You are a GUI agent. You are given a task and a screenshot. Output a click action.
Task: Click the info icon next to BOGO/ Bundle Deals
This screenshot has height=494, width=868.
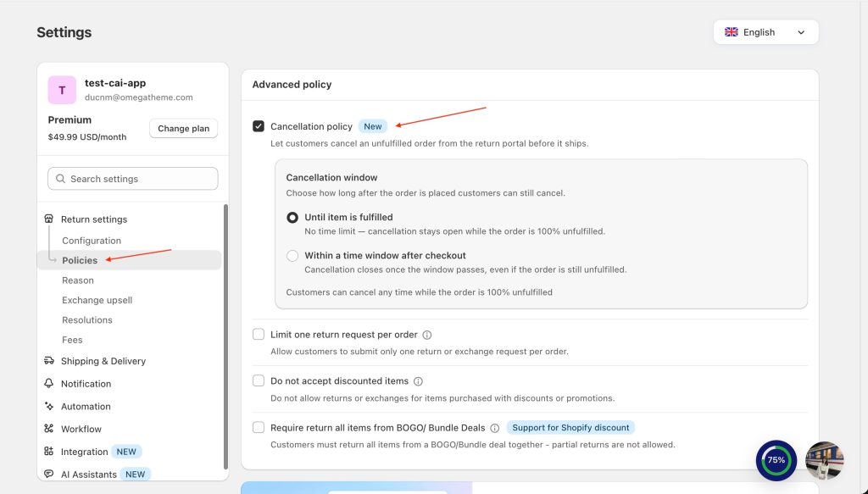click(495, 428)
